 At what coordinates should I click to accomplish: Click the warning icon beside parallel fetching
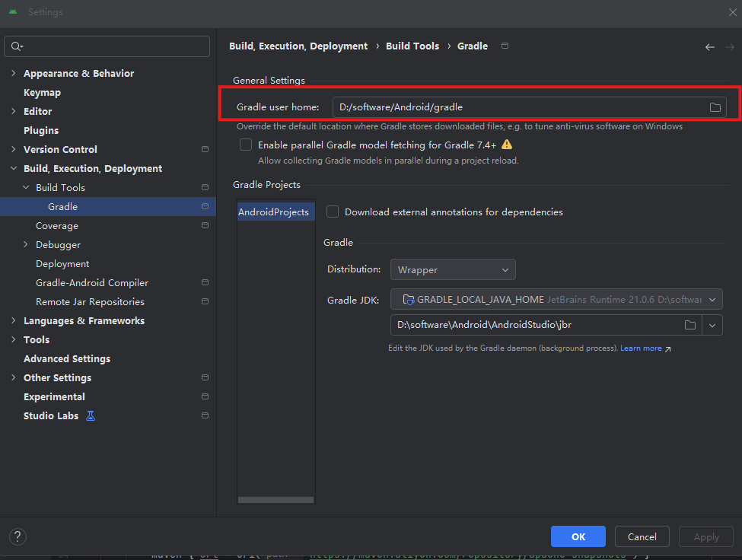(x=507, y=145)
